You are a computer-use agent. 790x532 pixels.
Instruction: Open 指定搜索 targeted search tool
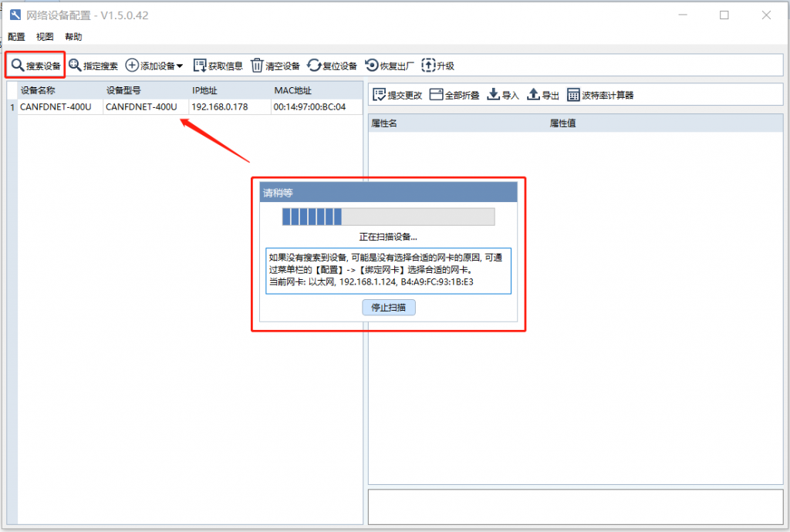pos(93,66)
